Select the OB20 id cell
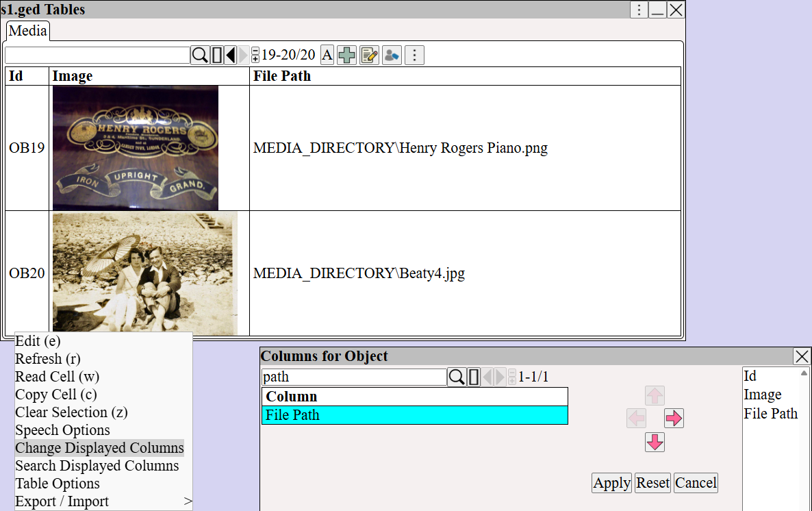 (27, 273)
